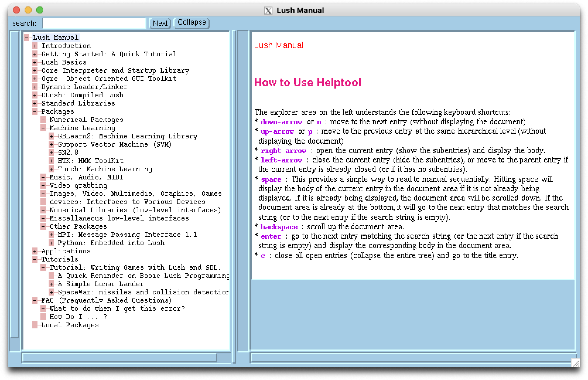The width and height of the screenshot is (588, 380).
Task: Select the Packages entry label
Action: click(58, 111)
